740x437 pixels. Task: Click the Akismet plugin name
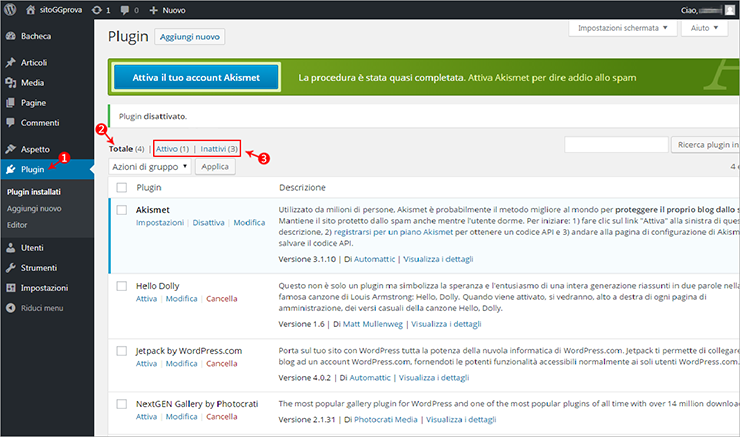152,210
